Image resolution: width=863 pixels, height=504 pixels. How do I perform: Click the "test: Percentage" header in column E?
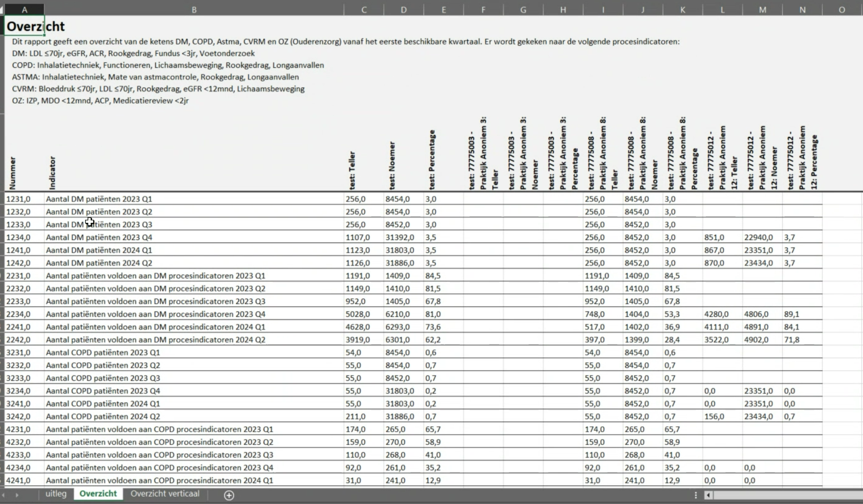pyautogui.click(x=444, y=153)
